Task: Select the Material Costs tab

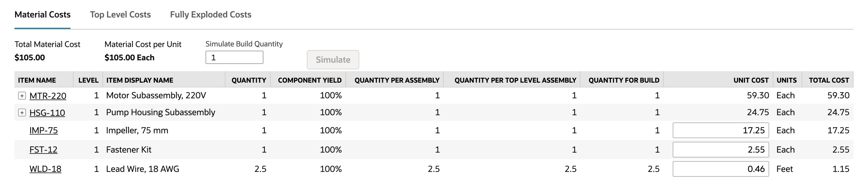Action: click(x=42, y=14)
